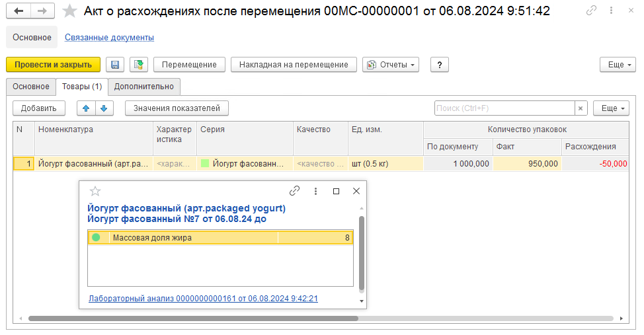Image resolution: width=644 pixels, height=335 pixels.
Task: Go back with the left arrow button
Action: tap(19, 11)
